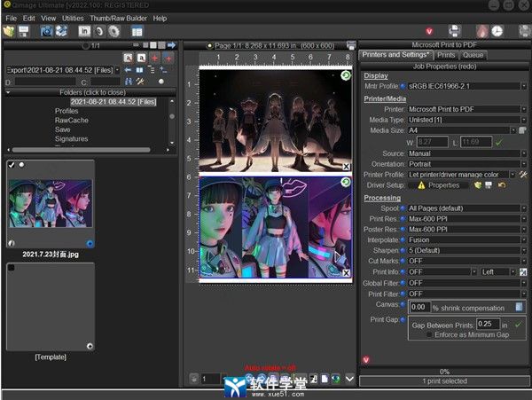The image size is (532, 400).
Task: Click the rotate icon on the top print
Action: point(346,75)
